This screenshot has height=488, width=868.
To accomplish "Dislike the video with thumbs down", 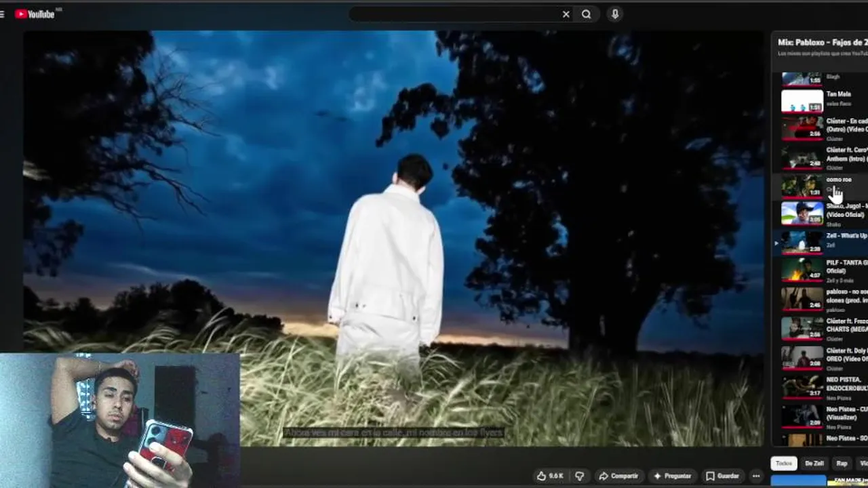I will click(x=580, y=476).
